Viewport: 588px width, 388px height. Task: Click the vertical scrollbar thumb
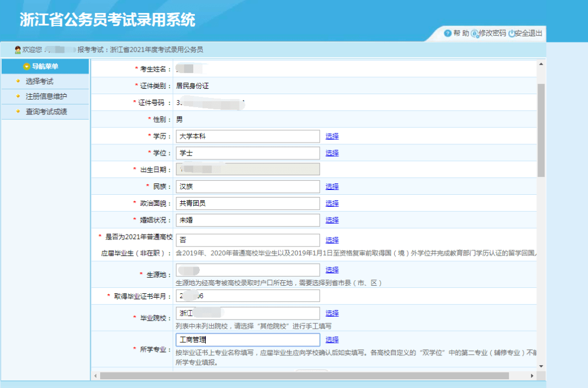541,130
